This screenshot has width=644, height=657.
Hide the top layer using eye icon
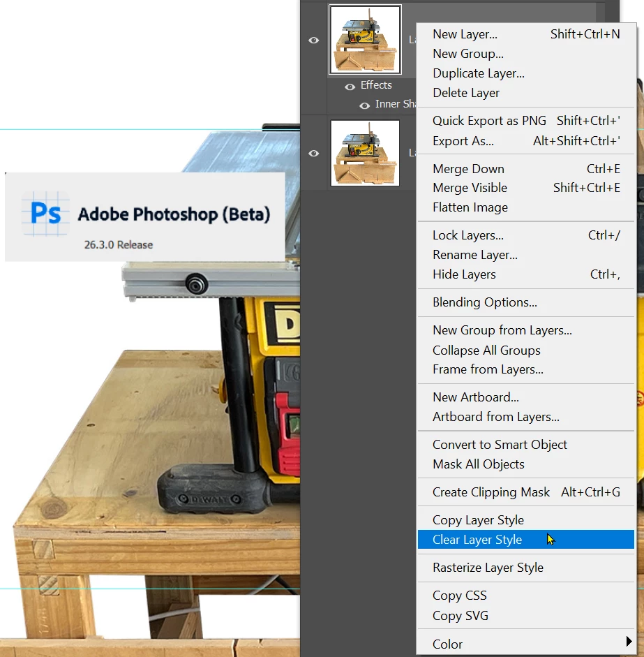pos(313,40)
